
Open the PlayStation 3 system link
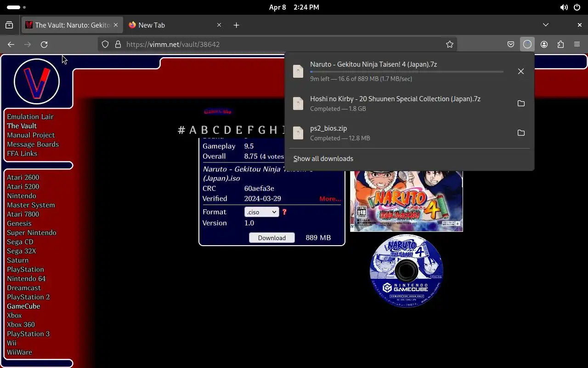point(28,334)
